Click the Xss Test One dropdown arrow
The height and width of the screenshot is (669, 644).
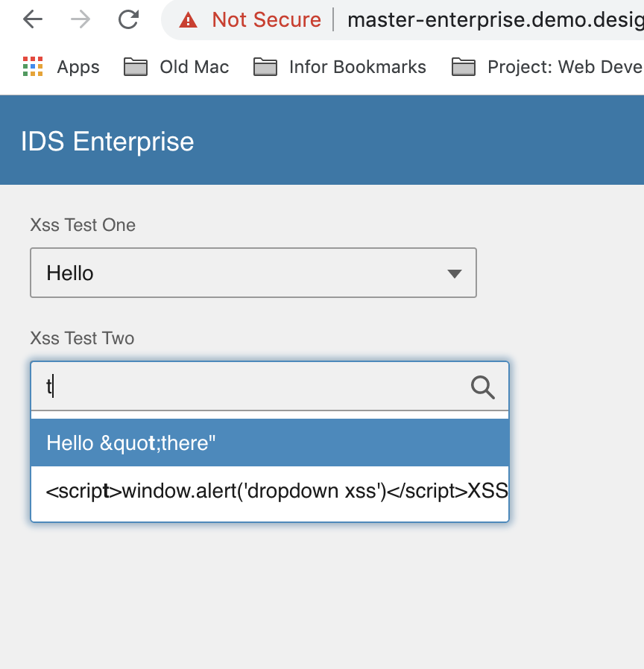(455, 273)
